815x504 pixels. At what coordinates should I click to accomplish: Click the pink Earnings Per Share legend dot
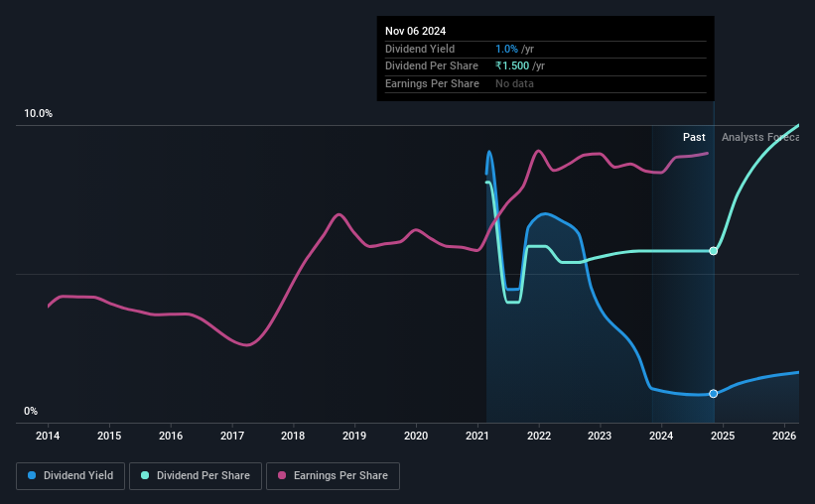[x=282, y=475]
